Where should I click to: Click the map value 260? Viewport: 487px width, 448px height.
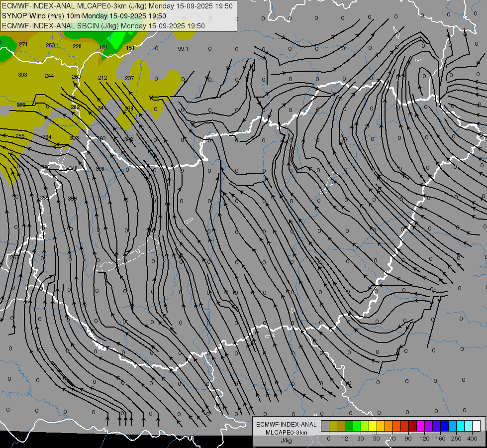click(76, 77)
